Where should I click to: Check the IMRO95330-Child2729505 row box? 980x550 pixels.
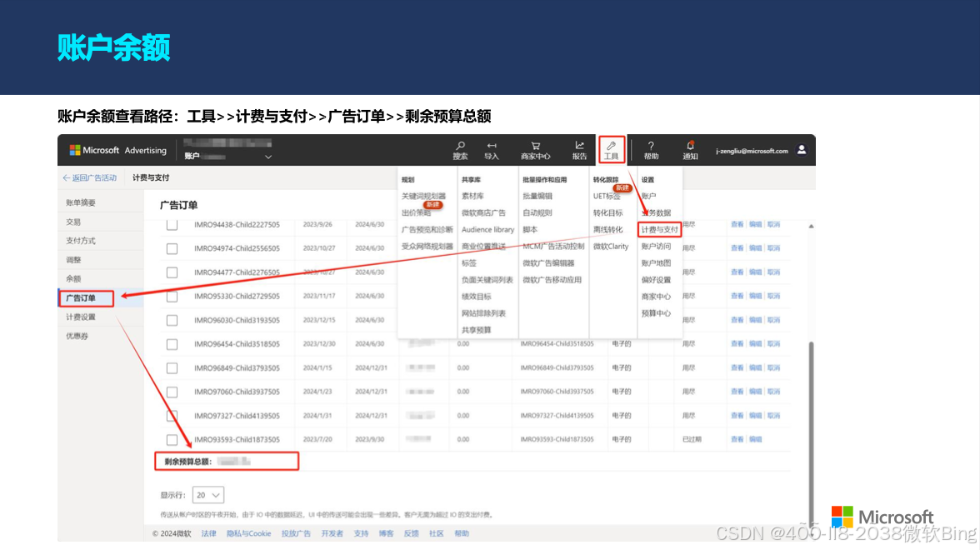point(172,297)
